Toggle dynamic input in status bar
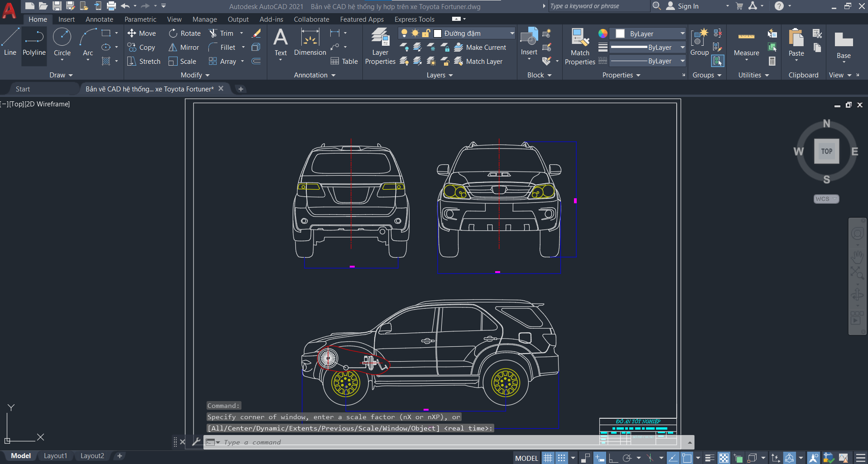 coord(599,458)
